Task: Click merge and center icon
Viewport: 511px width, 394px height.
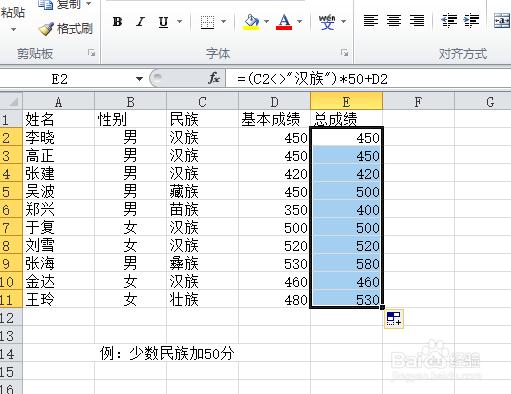Action: tap(502, 21)
